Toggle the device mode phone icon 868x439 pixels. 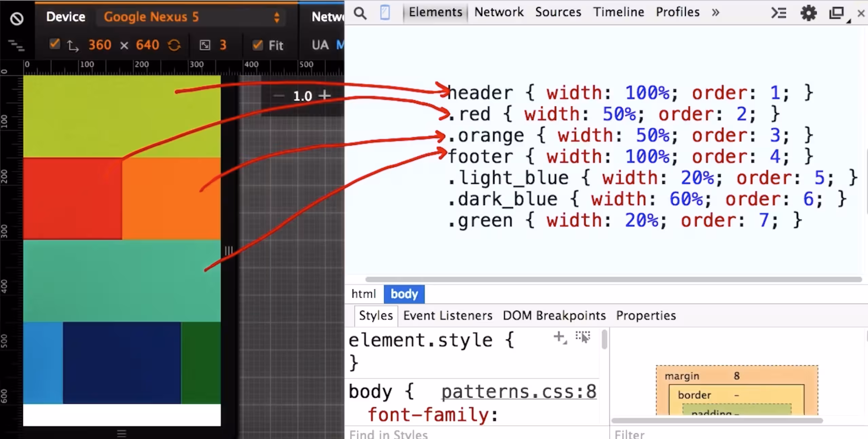385,13
